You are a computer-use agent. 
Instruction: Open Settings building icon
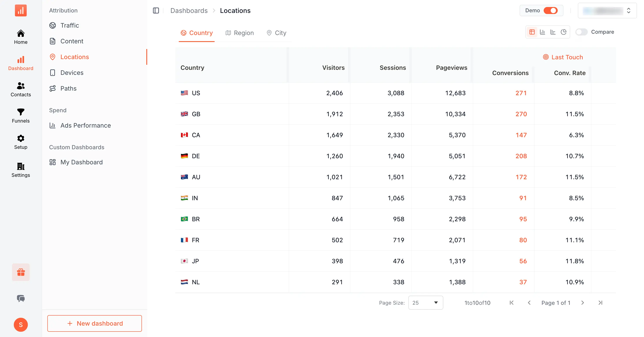point(21,170)
